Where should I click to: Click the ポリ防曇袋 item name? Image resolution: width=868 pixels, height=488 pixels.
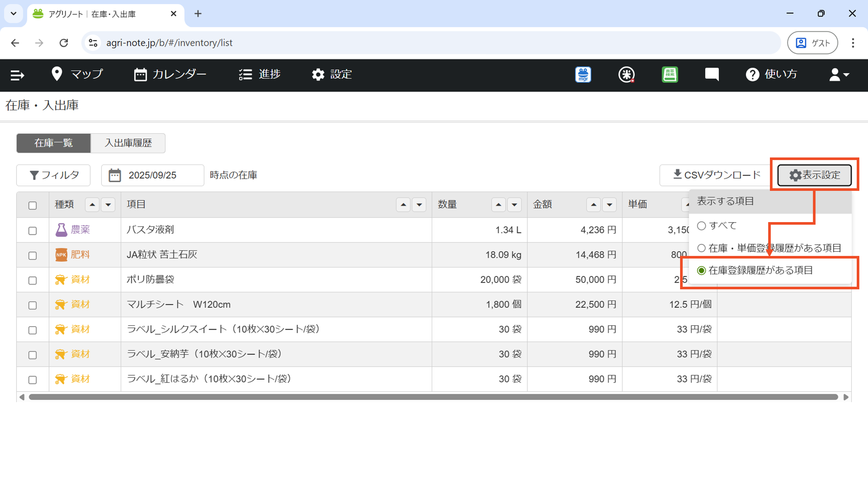pyautogui.click(x=150, y=279)
